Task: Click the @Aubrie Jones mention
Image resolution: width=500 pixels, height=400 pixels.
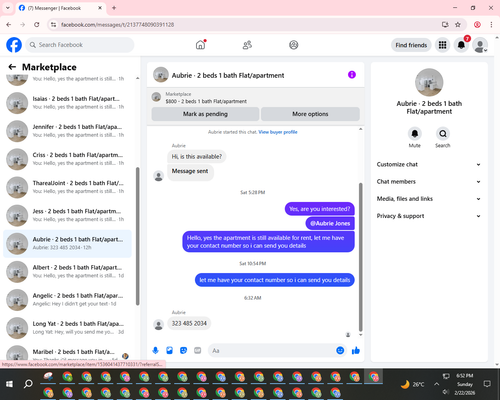Action: (330, 223)
